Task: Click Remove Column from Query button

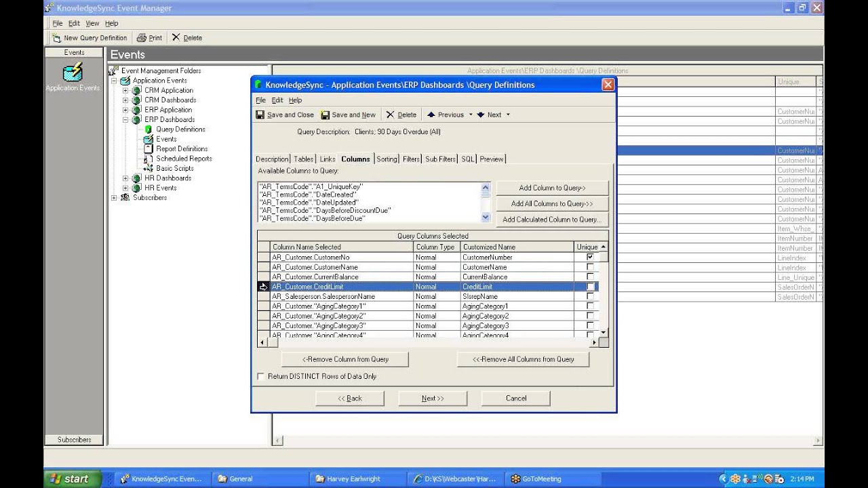Action: pyautogui.click(x=345, y=359)
